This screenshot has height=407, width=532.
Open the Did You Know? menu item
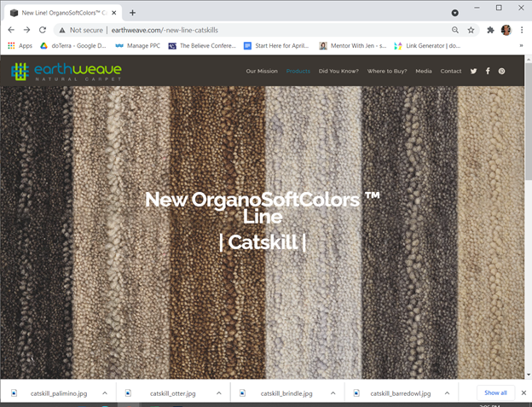click(x=338, y=71)
